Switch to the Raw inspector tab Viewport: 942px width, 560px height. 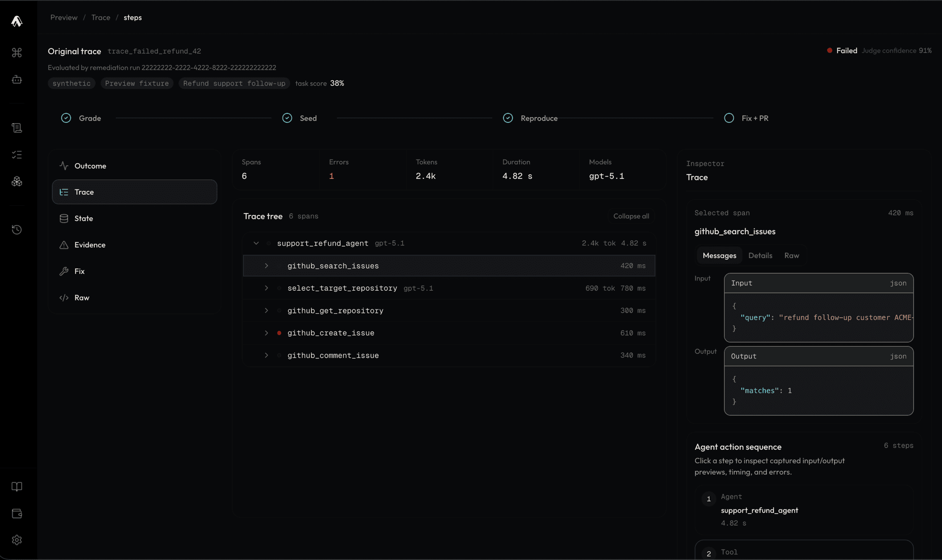coord(792,256)
